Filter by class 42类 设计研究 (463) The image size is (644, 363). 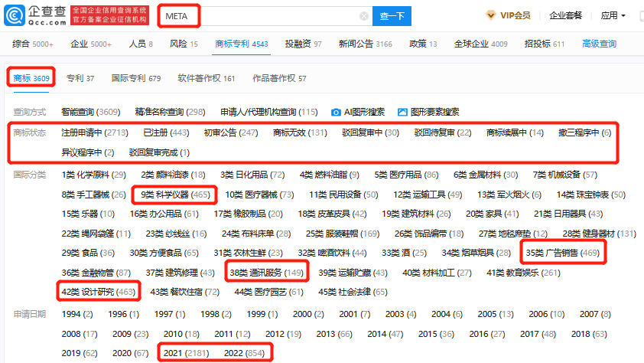click(98, 292)
